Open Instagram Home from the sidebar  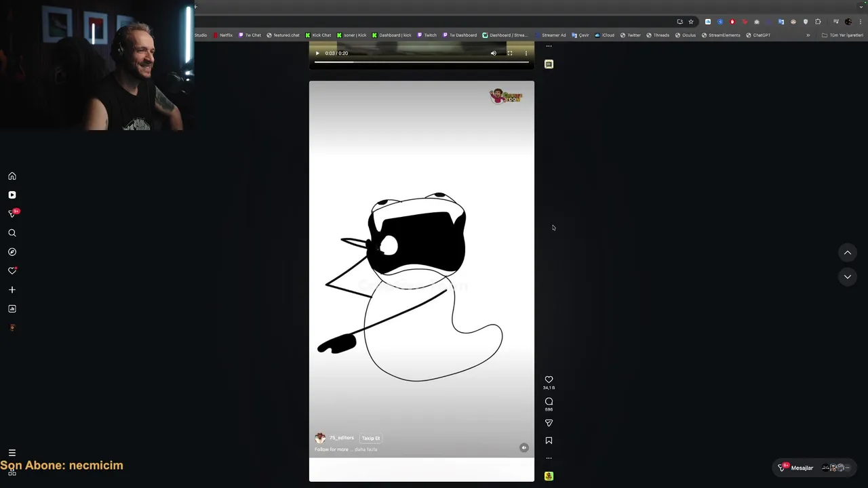[12, 176]
